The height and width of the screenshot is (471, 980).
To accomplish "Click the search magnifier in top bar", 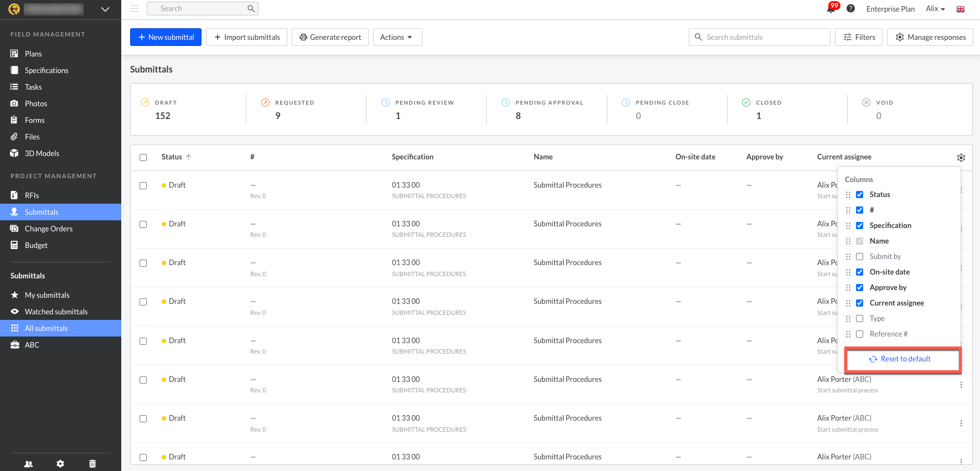I will pos(251,8).
